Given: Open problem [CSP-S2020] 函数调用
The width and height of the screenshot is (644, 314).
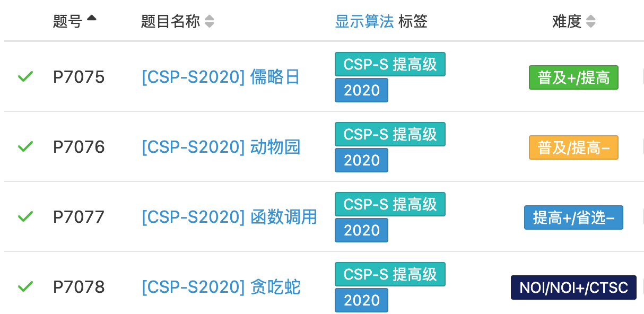Looking at the screenshot, I should (229, 217).
